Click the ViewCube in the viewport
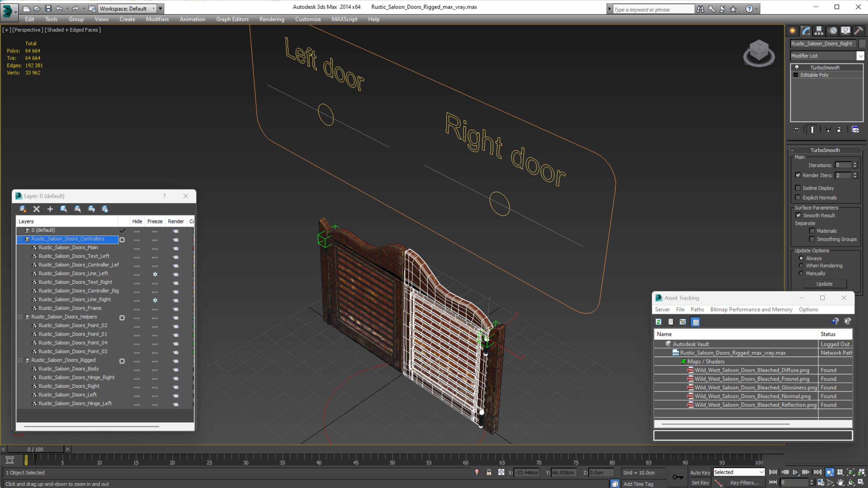Viewport: 868px width, 488px height. pos(759,53)
